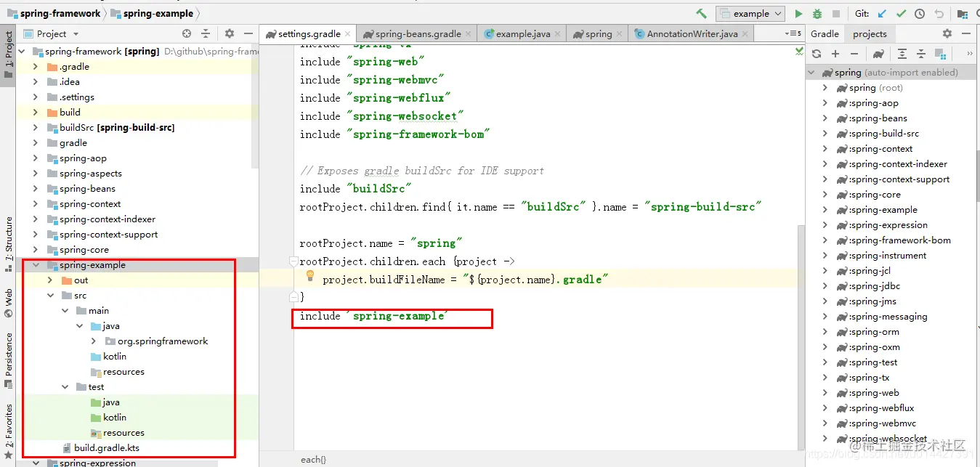Click the Git Rollback arrow

point(939,14)
